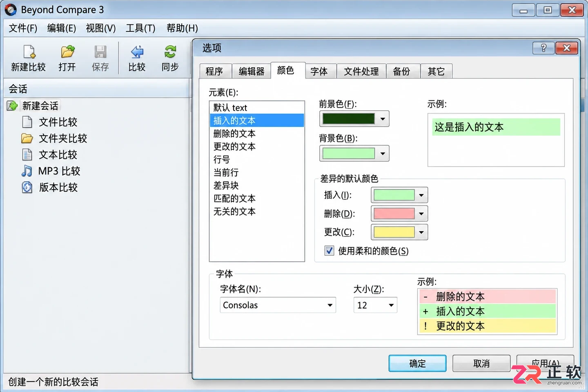Open the 插入 default color dropdown arrow
This screenshot has width=588, height=392.
point(421,195)
